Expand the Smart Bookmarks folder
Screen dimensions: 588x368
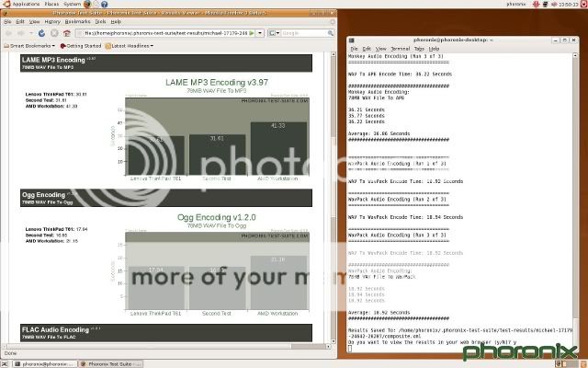pyautogui.click(x=29, y=46)
